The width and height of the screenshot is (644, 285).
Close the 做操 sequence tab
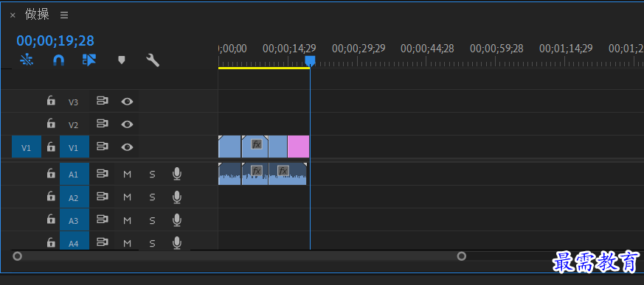pyautogui.click(x=13, y=15)
